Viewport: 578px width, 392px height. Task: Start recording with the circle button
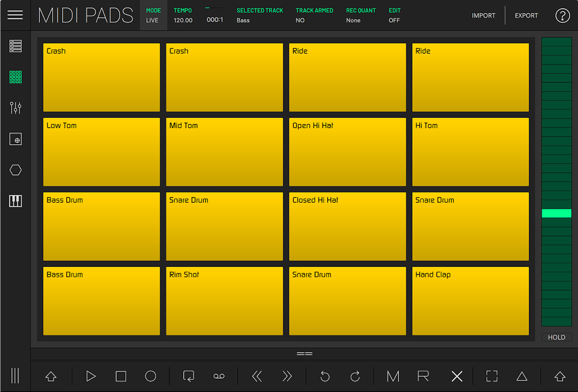coord(151,376)
